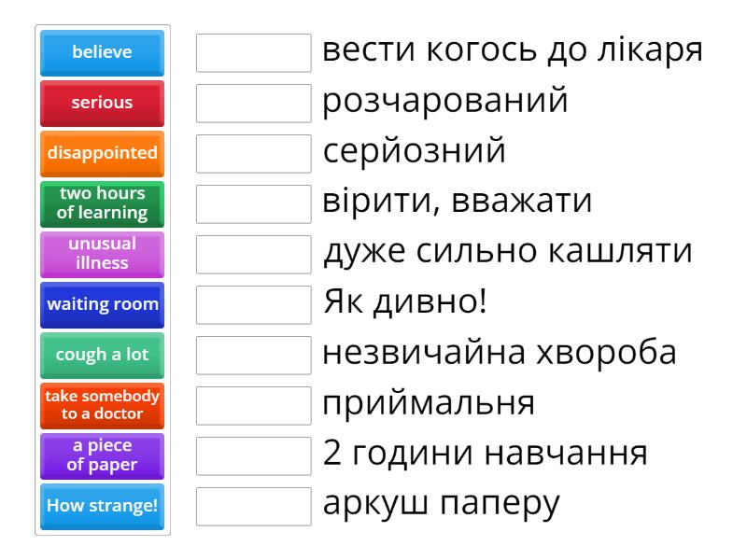747x560 pixels.
Task: Click blank box beside '2 години навчання'
Action: click(x=254, y=456)
